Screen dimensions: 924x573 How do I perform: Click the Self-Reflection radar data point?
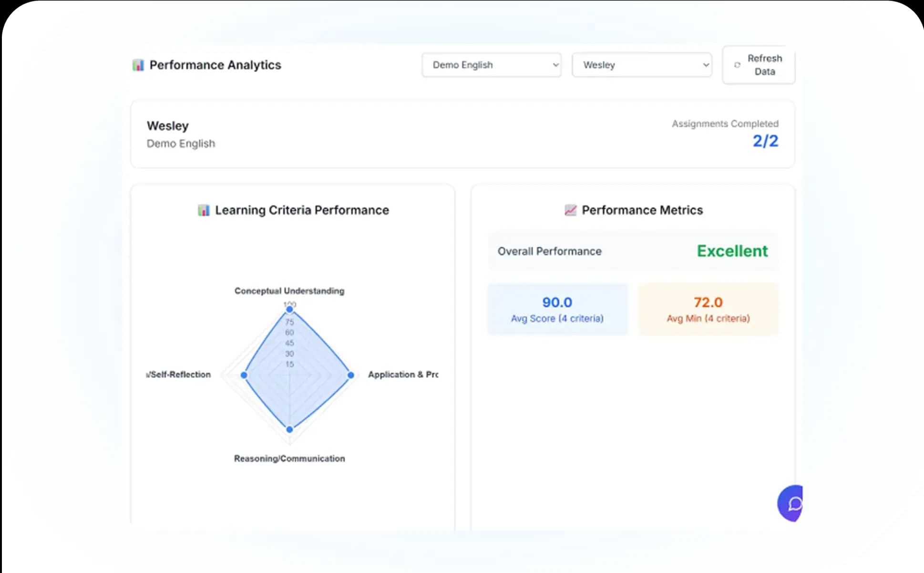[x=244, y=375]
